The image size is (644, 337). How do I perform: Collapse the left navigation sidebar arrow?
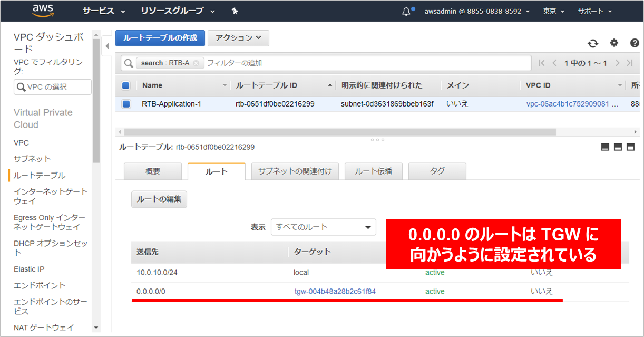click(107, 46)
